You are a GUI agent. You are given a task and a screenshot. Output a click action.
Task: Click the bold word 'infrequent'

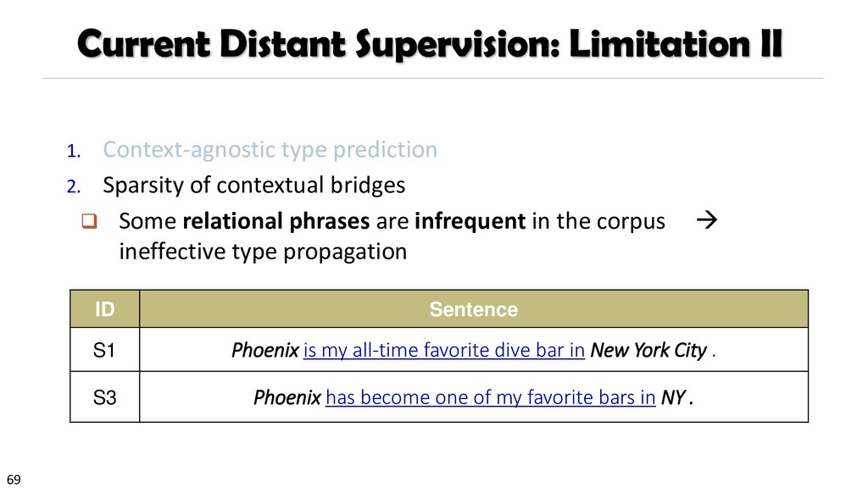(x=470, y=222)
